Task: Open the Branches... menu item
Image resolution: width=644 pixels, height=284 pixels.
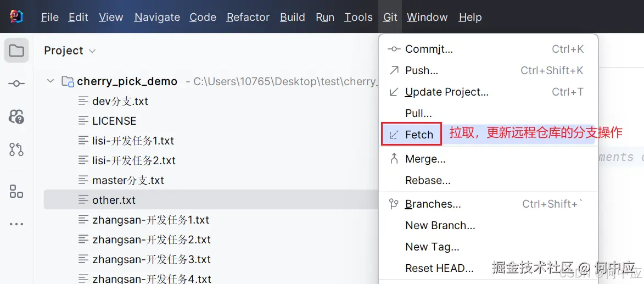Action: click(x=433, y=204)
